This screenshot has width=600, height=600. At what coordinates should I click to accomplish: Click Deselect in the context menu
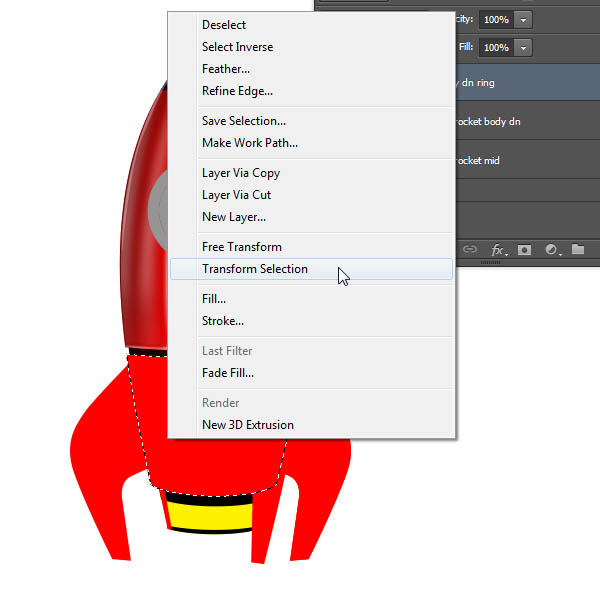224,25
